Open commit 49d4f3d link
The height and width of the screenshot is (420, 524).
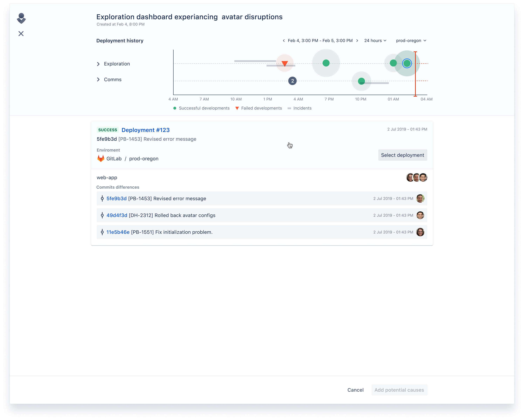click(117, 215)
